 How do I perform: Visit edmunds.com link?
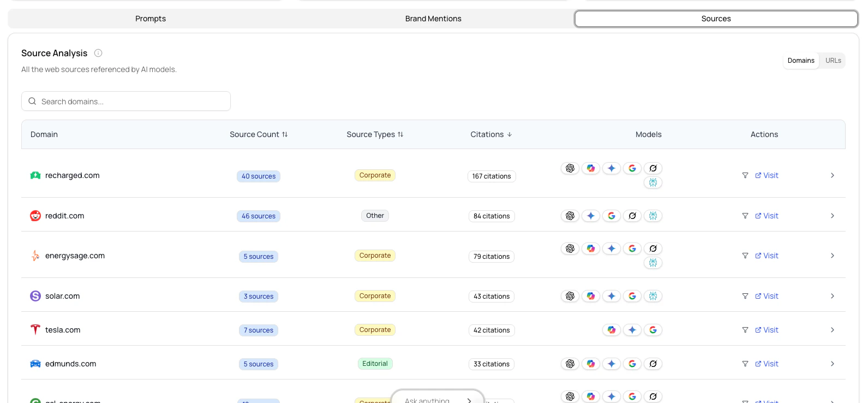pos(767,364)
